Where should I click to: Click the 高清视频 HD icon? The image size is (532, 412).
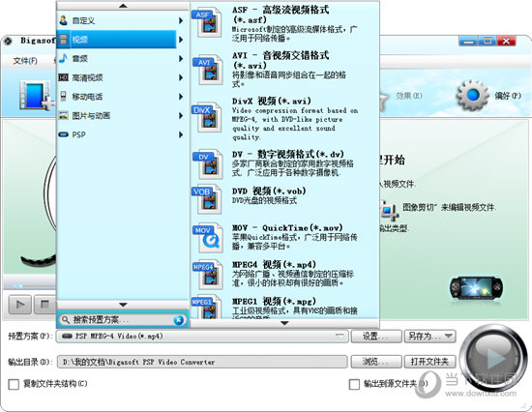pyautogui.click(x=64, y=77)
